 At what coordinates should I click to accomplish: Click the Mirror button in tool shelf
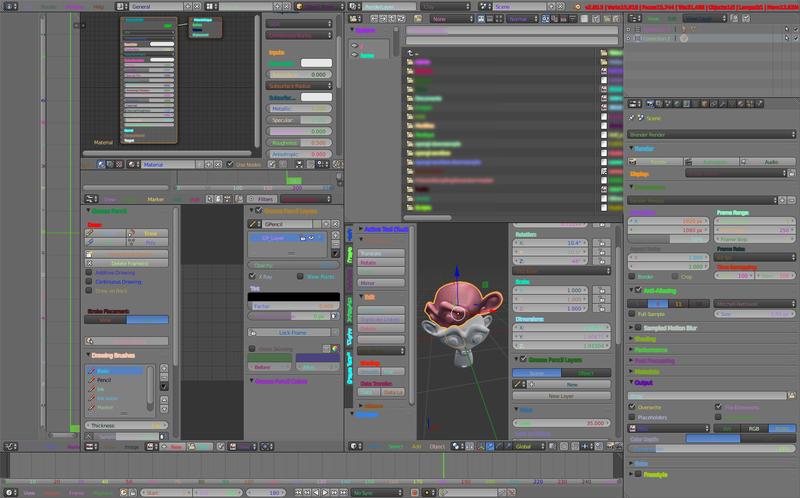point(380,282)
